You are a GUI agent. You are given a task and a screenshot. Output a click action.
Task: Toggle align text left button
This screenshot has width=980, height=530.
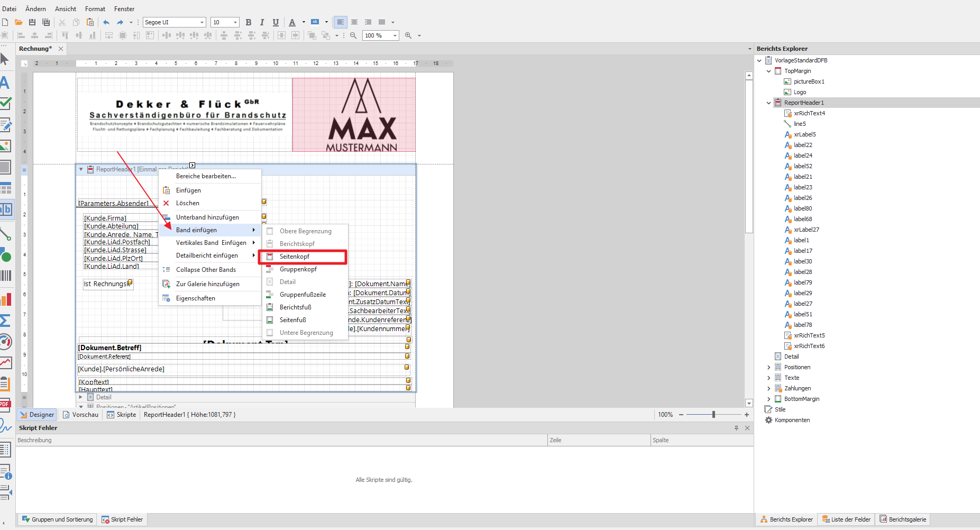(340, 22)
